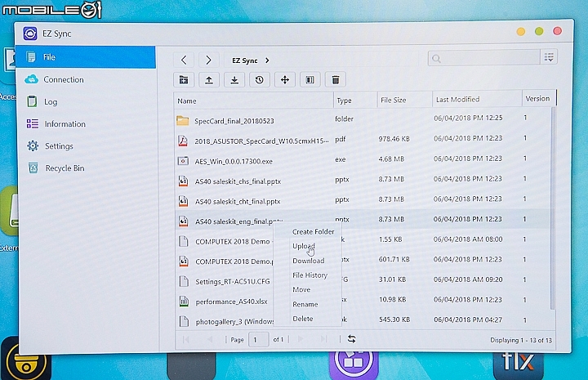This screenshot has height=380, width=588.
Task: Choose Delete from the context menu
Action: [x=303, y=319]
